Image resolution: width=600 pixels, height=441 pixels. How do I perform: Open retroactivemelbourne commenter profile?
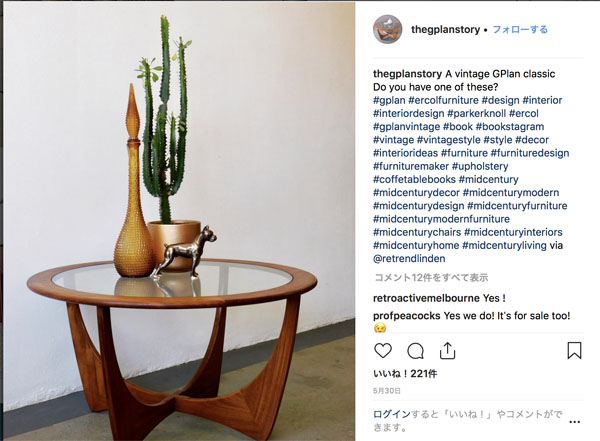426,298
